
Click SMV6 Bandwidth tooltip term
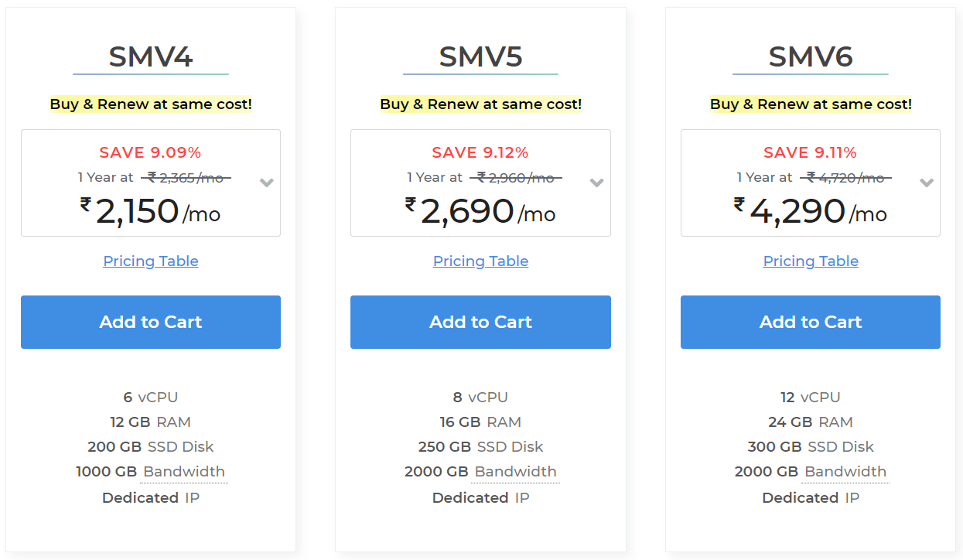pos(845,472)
